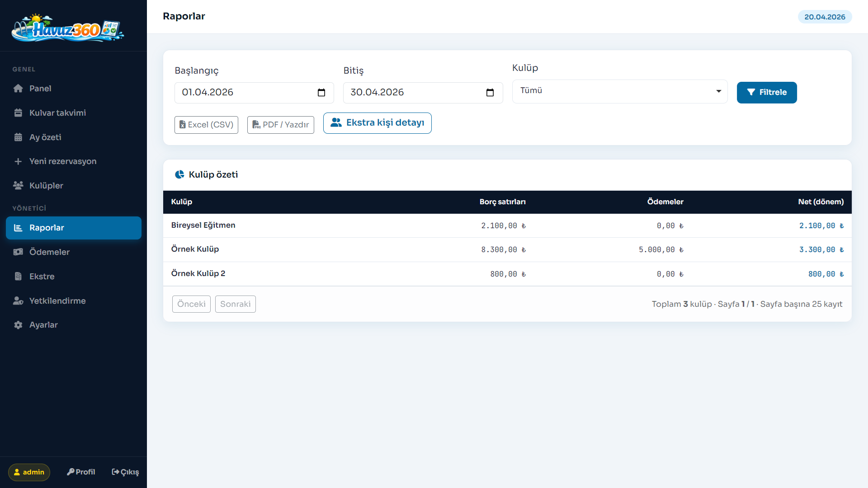The height and width of the screenshot is (488, 868).
Task: Click the Kulüp özeti pie chart icon
Action: pyautogui.click(x=179, y=174)
